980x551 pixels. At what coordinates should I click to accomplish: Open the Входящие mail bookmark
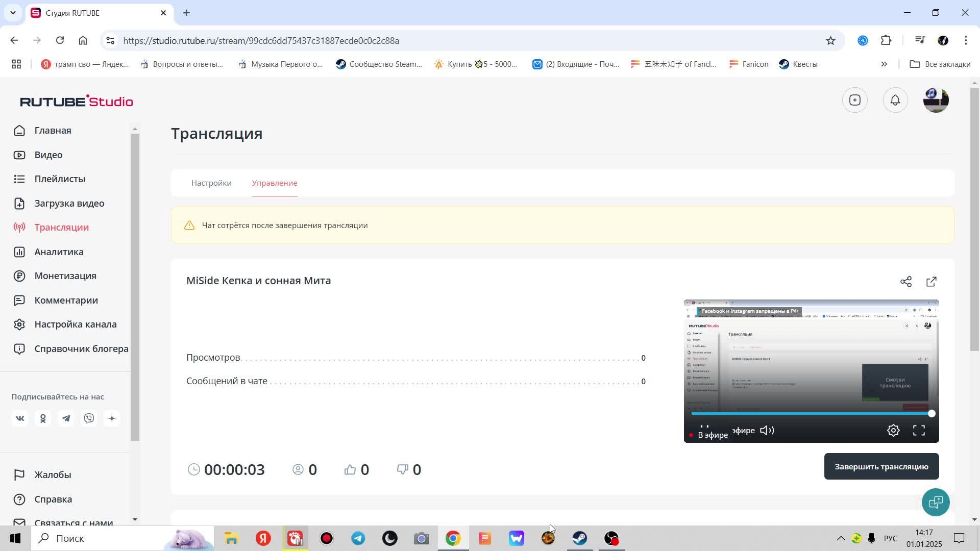tap(575, 64)
